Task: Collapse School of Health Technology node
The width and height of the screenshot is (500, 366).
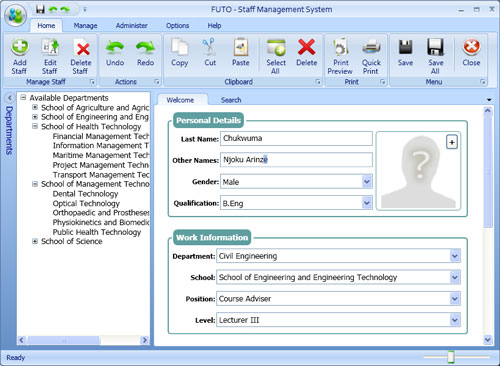Action: 35,126
